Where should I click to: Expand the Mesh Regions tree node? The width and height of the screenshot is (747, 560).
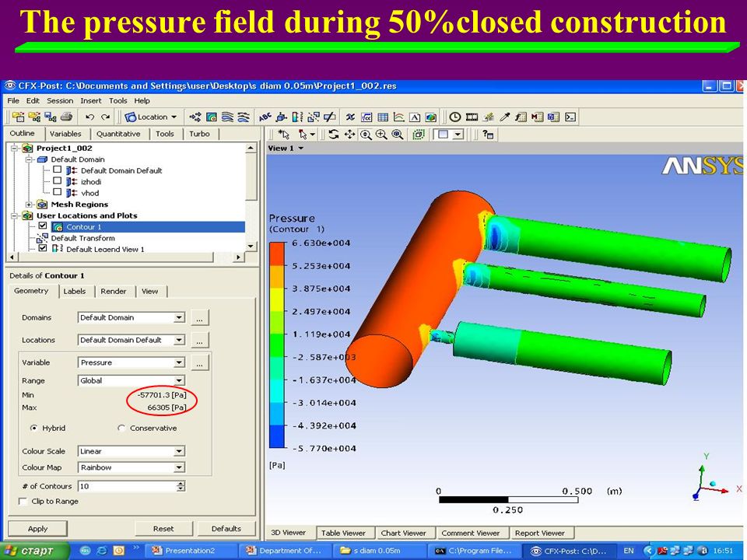[x=29, y=205]
